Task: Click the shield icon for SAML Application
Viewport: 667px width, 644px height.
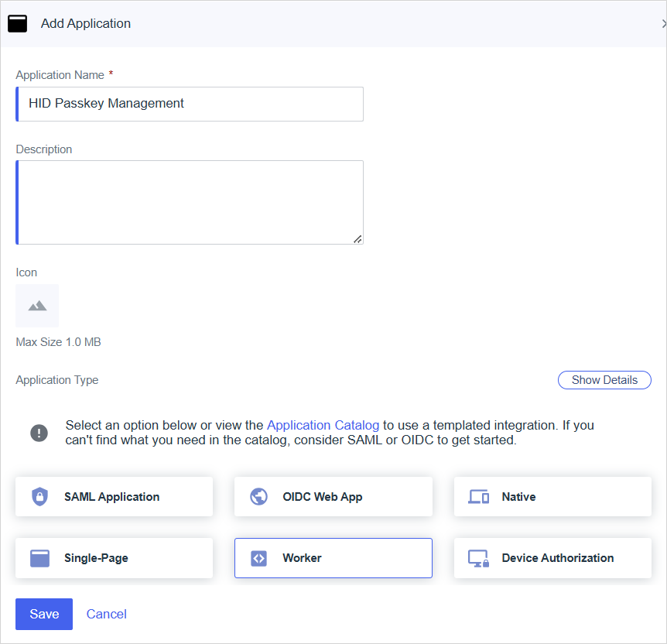Action: pyautogui.click(x=39, y=497)
